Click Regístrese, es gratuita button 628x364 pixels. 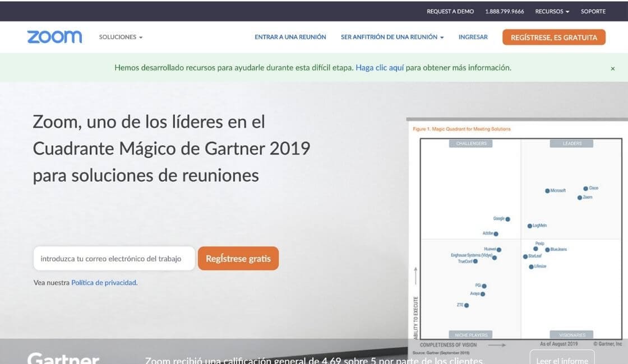tap(554, 37)
